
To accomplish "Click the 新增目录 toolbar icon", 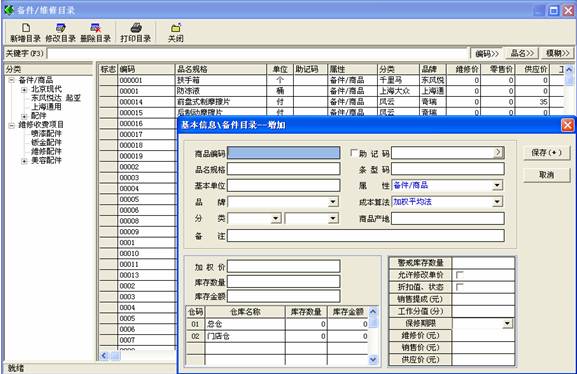I will (26, 28).
